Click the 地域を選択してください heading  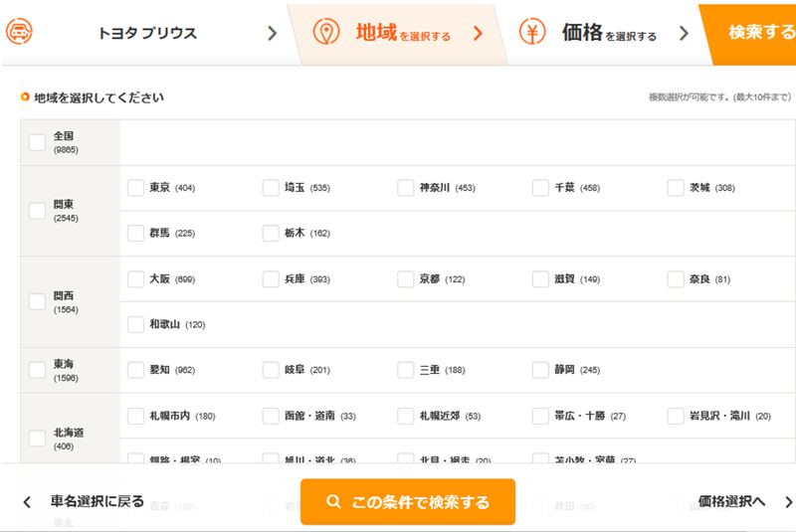[x=99, y=97]
